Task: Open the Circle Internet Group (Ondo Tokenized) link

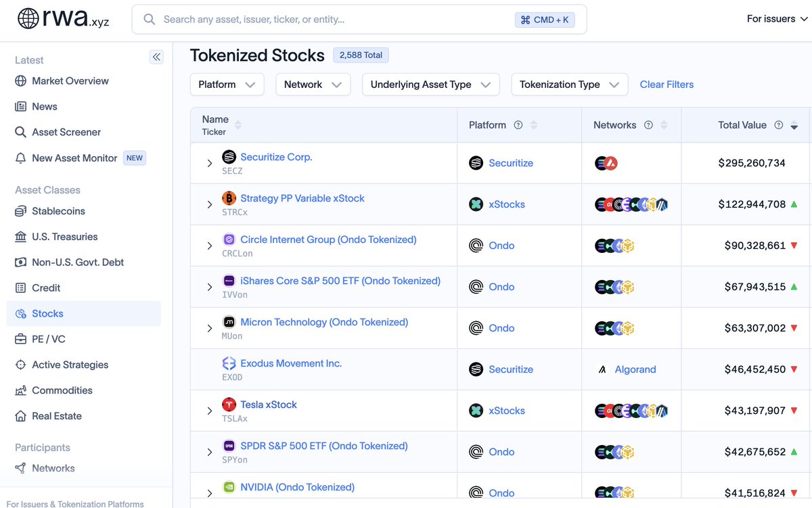Action: click(x=328, y=239)
